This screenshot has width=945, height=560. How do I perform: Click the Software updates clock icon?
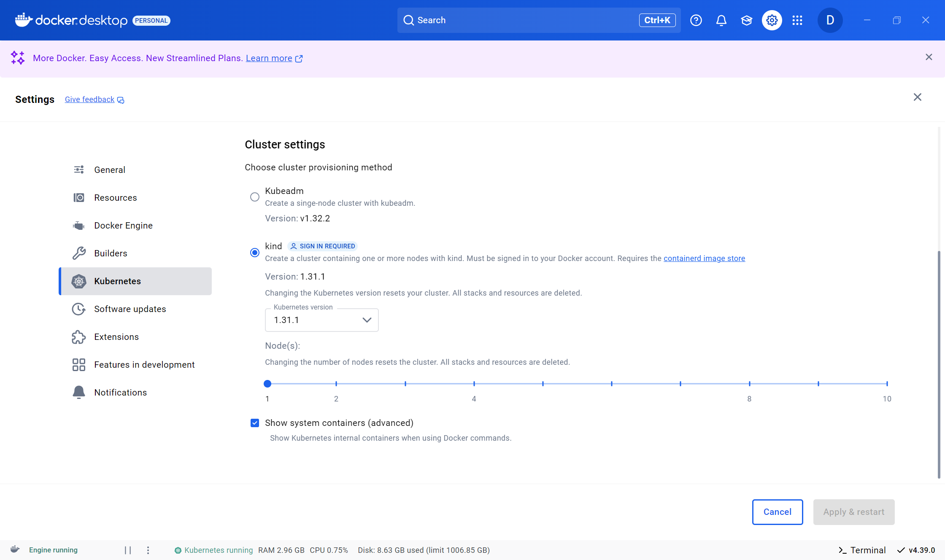point(79,309)
